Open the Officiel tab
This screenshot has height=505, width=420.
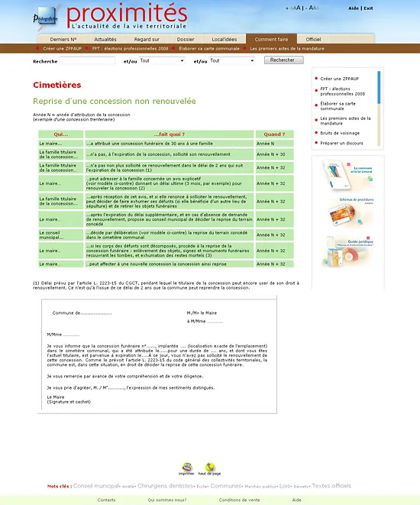(x=313, y=39)
